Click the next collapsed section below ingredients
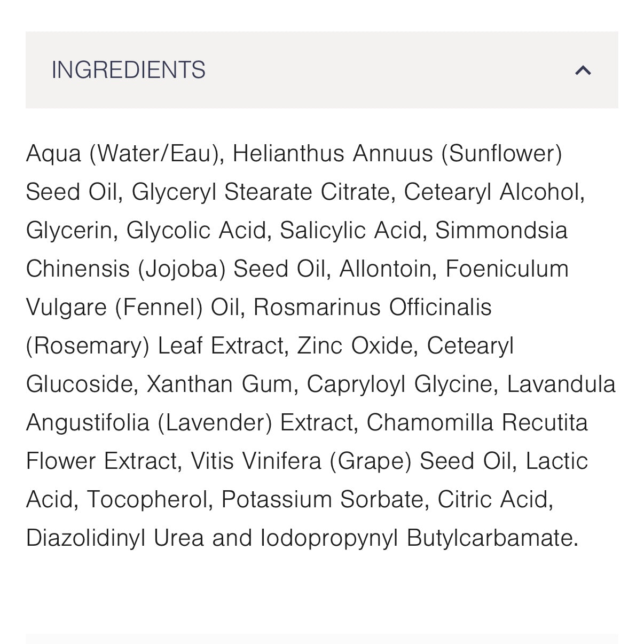Screen dimensions: 644x644 coord(321,639)
